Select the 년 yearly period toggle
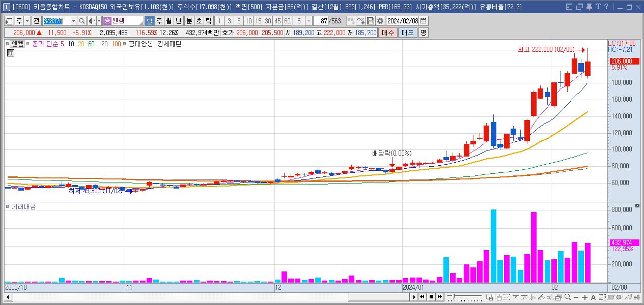 pyautogui.click(x=179, y=21)
